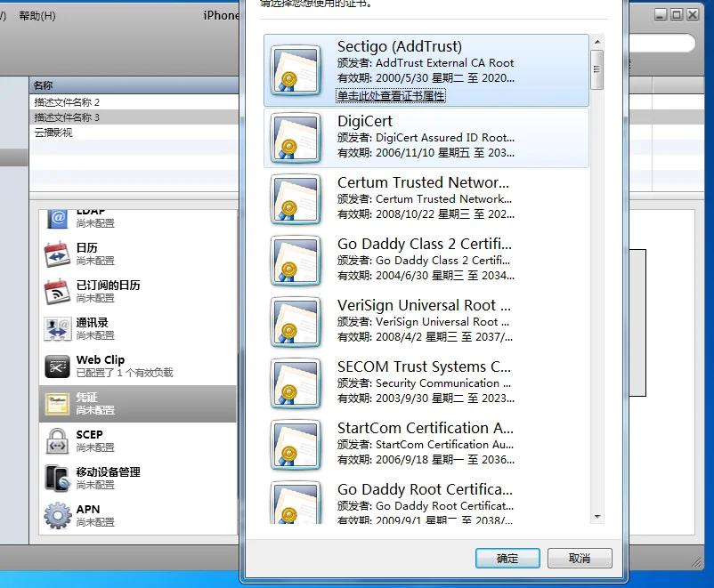Click issuer text AddTrust External CA Root

(x=444, y=63)
